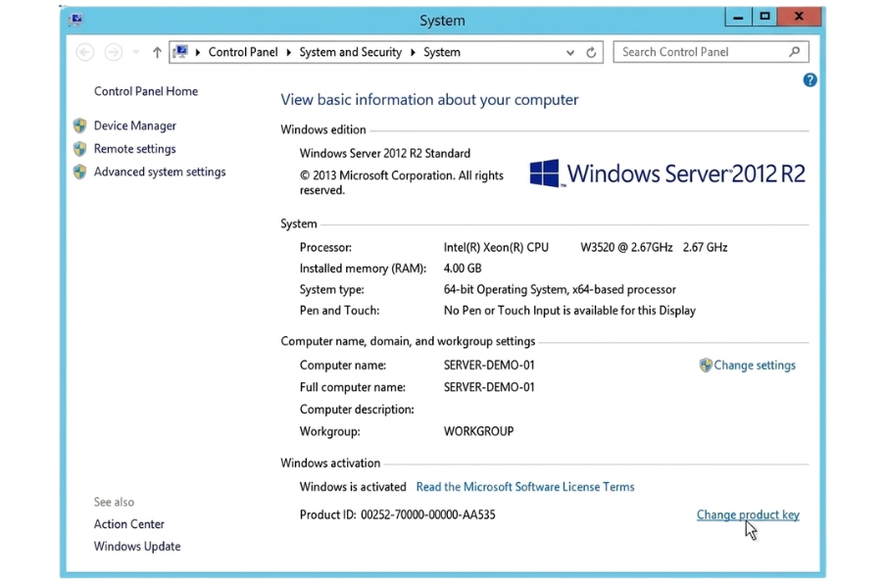Click the 64-bit Operating System value

560,290
